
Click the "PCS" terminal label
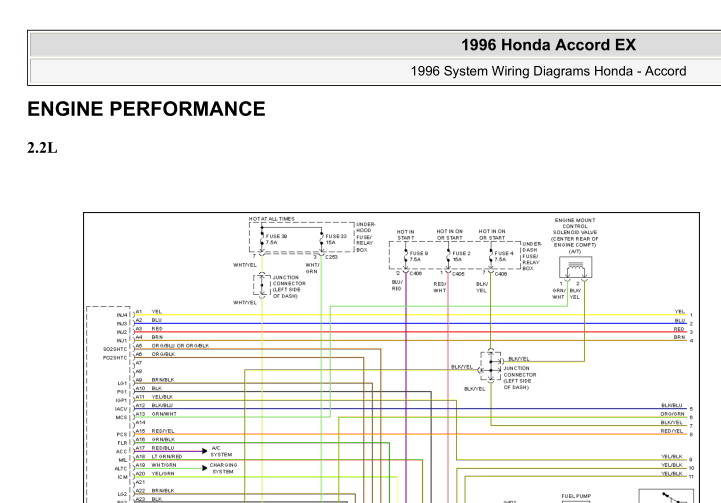(122, 434)
